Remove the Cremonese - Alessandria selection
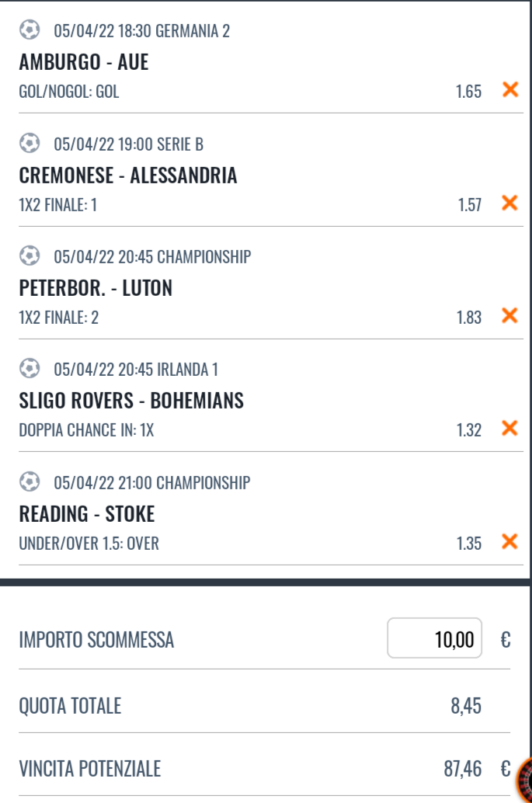The image size is (532, 803). pyautogui.click(x=510, y=203)
